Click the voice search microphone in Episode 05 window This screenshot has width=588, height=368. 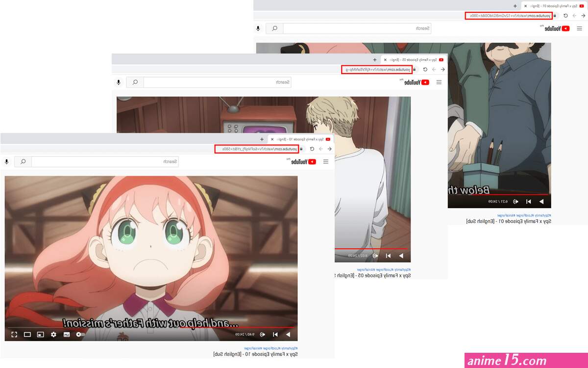(119, 82)
